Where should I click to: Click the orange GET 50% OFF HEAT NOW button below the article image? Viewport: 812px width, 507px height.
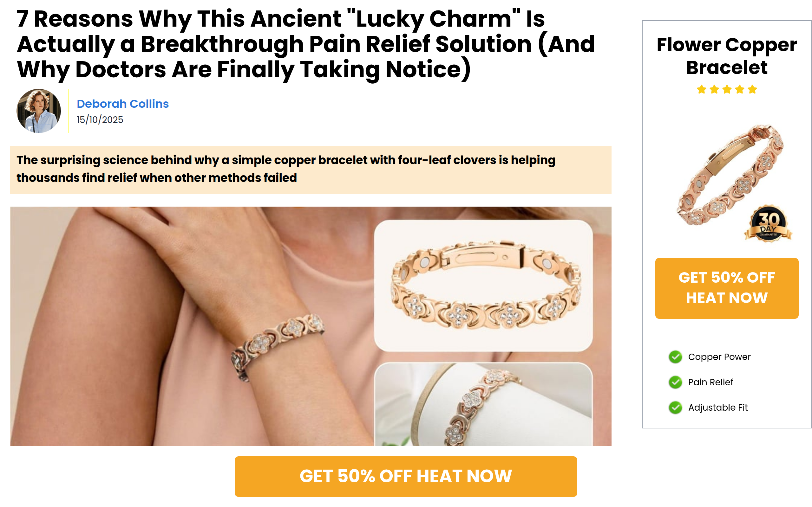pos(406,477)
